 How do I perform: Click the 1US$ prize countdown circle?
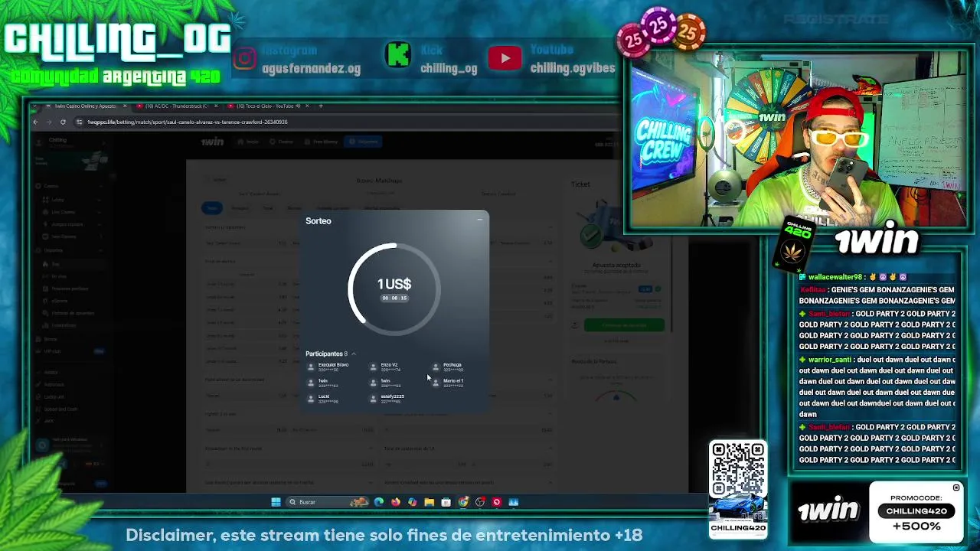pos(394,289)
